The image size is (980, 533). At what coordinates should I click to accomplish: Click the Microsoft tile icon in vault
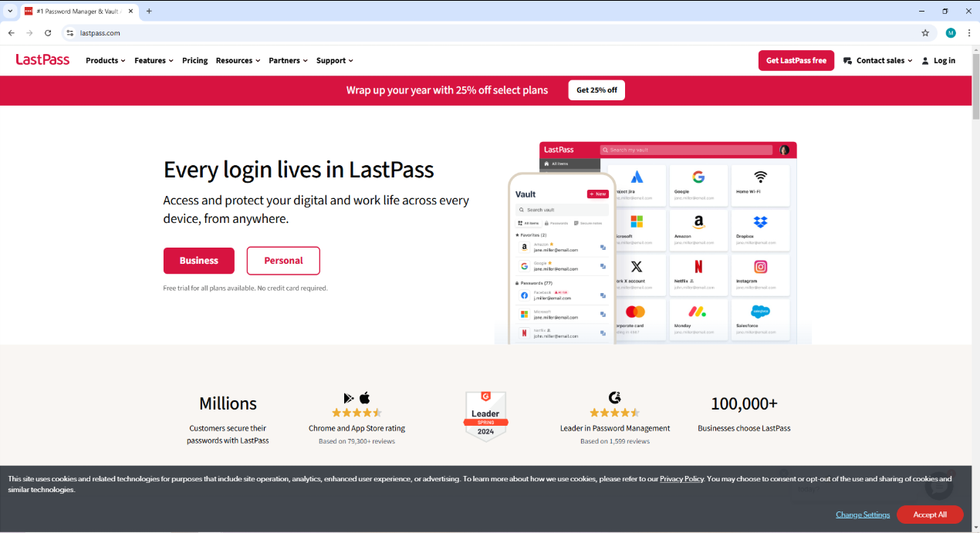pos(636,222)
